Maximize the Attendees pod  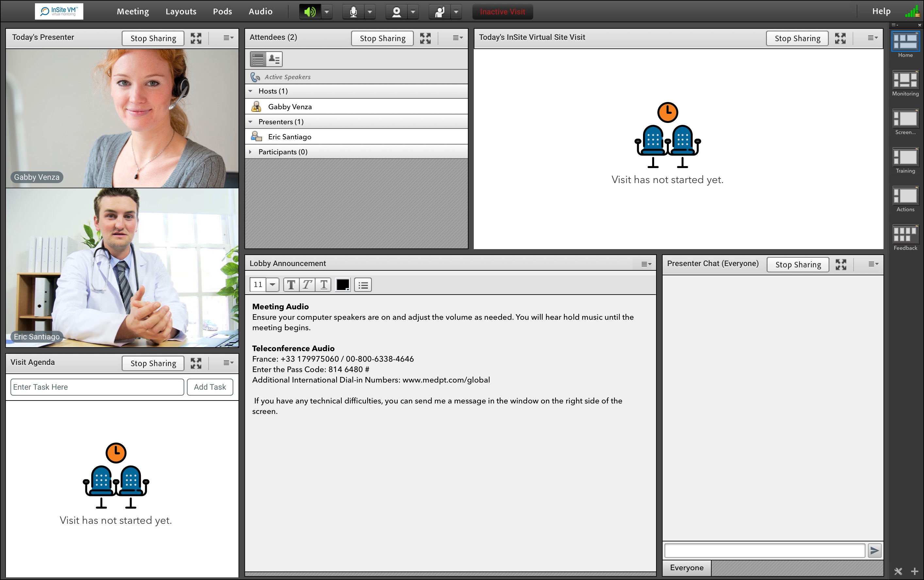tap(425, 38)
